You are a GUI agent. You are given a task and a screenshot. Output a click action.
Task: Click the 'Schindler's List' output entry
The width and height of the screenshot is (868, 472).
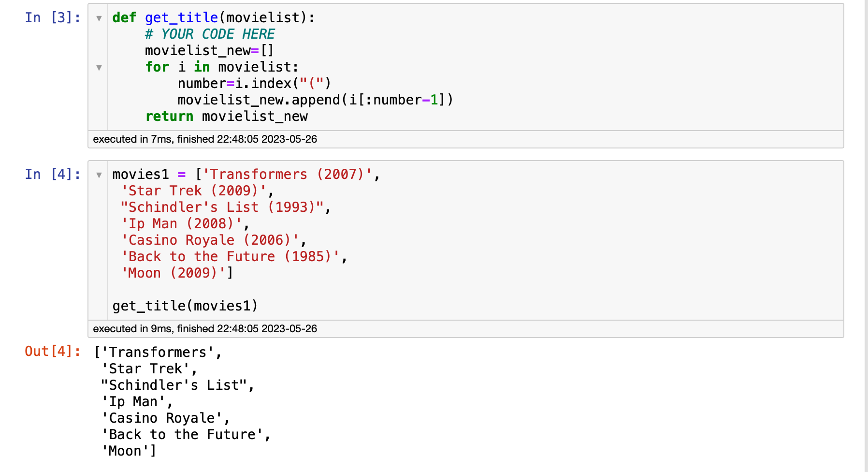coord(174,385)
